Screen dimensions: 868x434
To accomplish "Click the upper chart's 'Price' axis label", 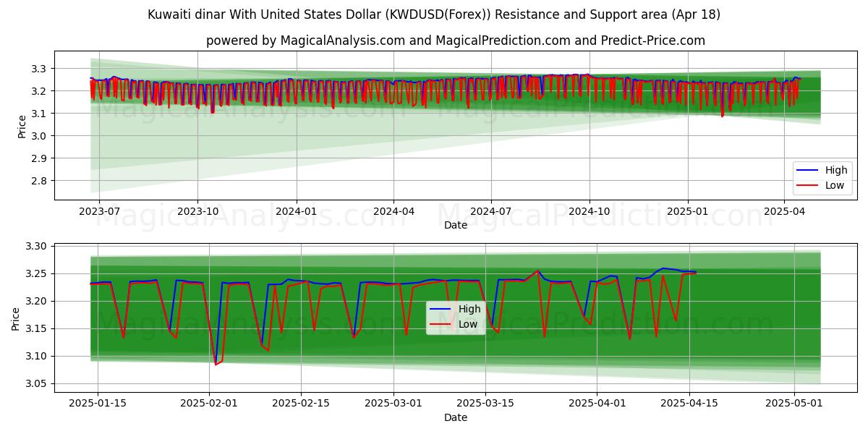I will click(22, 127).
